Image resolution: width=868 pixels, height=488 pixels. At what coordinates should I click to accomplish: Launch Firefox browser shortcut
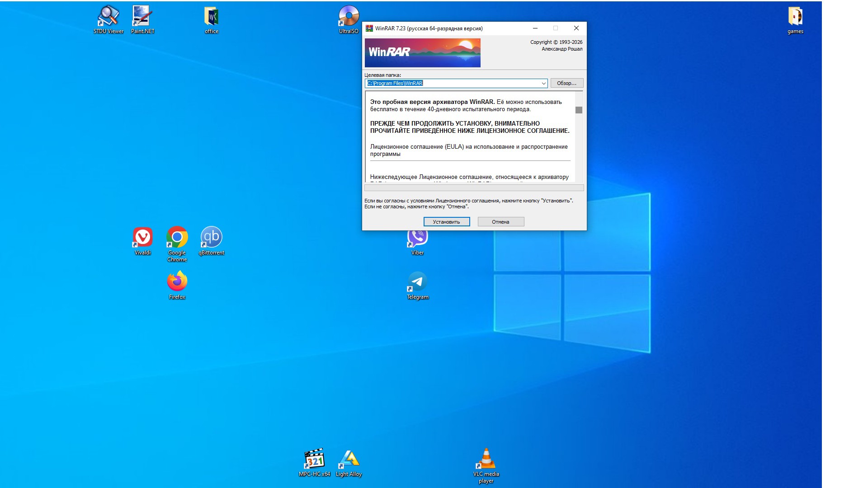(x=177, y=285)
